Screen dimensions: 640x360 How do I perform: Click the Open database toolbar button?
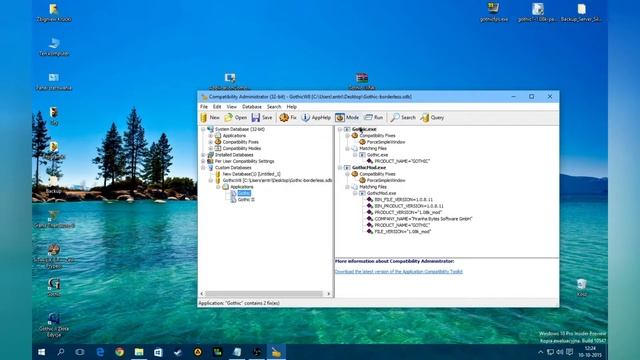(236, 118)
